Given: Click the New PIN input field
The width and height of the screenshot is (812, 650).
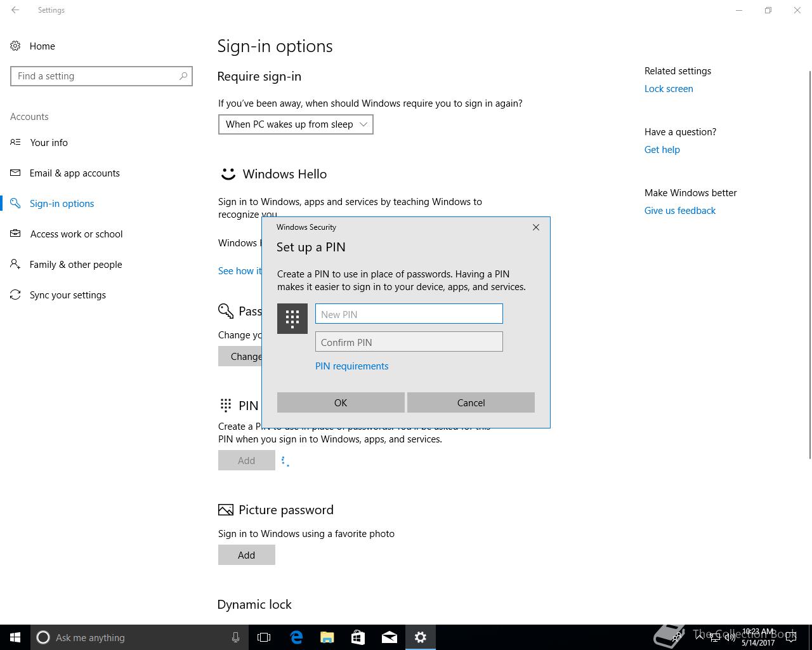Looking at the screenshot, I should (409, 314).
